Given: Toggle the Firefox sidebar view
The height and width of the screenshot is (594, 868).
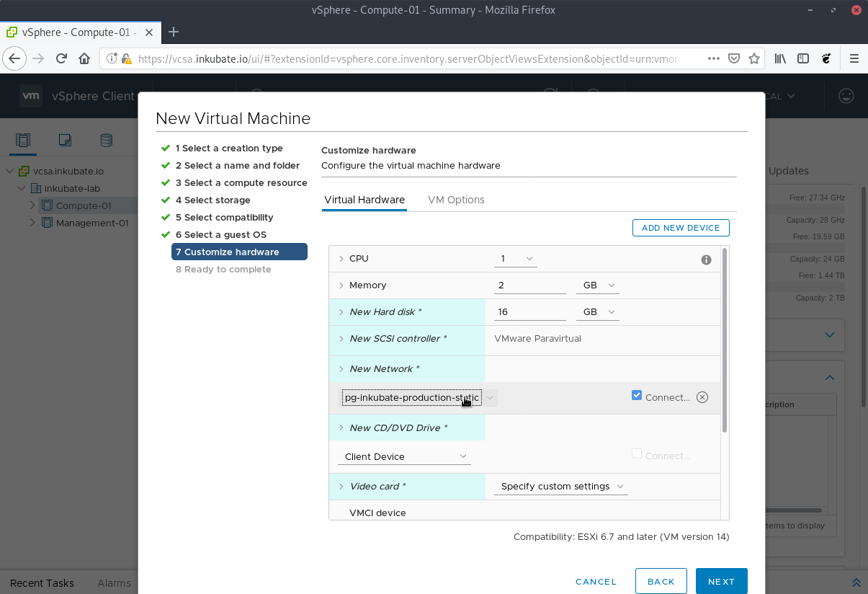Looking at the screenshot, I should [x=802, y=58].
